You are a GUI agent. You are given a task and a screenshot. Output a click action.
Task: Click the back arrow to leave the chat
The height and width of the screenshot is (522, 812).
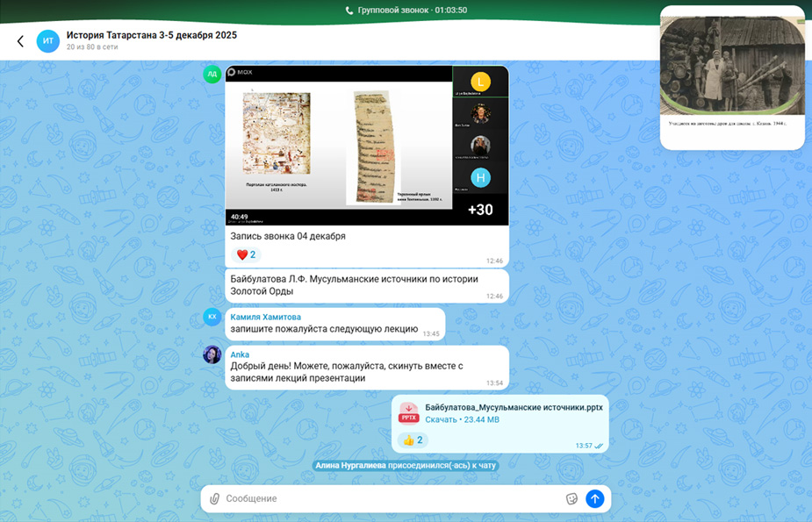tap(19, 40)
